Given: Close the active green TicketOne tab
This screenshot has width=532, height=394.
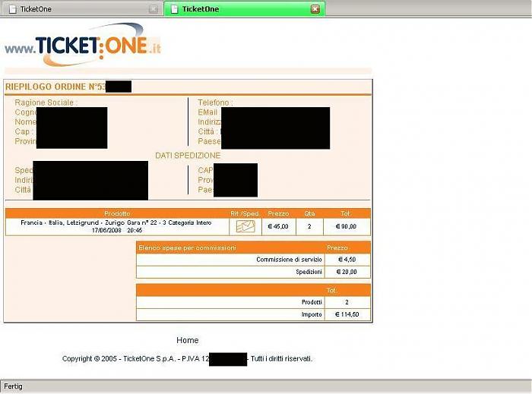Looking at the screenshot, I should [x=315, y=9].
